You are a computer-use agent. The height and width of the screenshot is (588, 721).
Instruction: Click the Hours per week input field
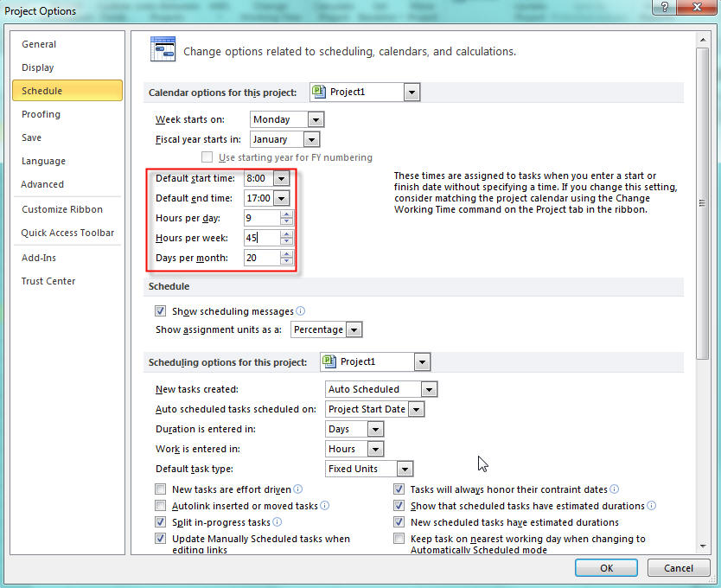point(262,238)
